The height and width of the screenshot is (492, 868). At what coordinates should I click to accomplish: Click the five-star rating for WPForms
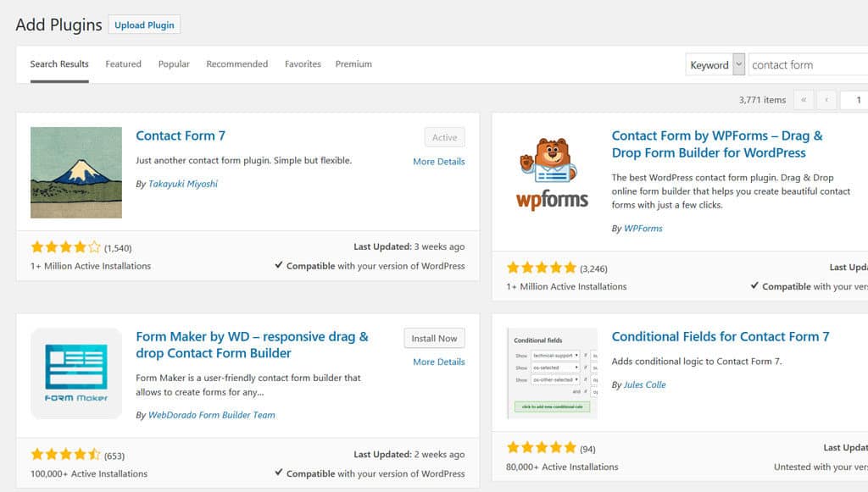(x=542, y=268)
